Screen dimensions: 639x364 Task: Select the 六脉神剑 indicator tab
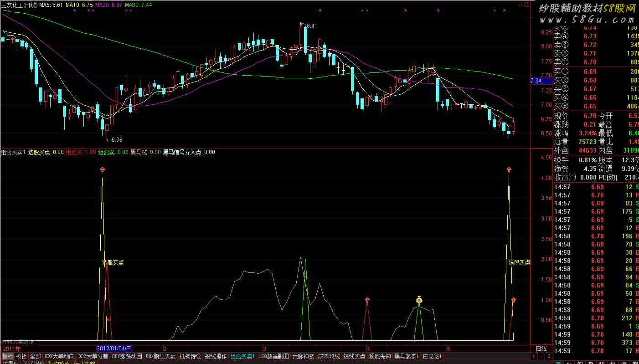(303, 356)
